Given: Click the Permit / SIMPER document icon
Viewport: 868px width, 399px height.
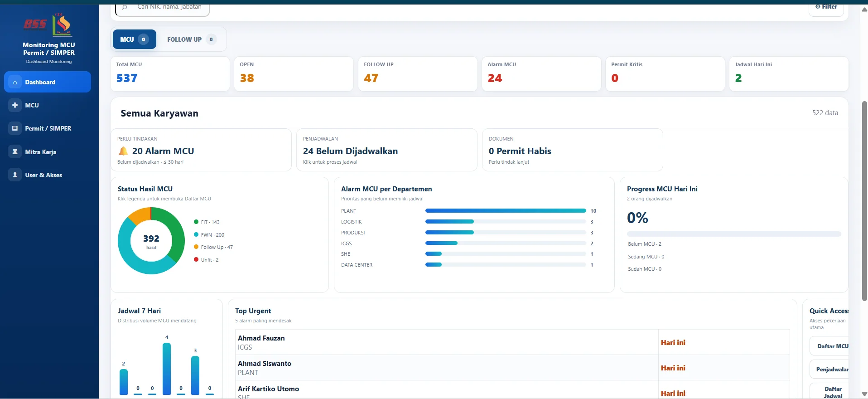Looking at the screenshot, I should pos(15,128).
